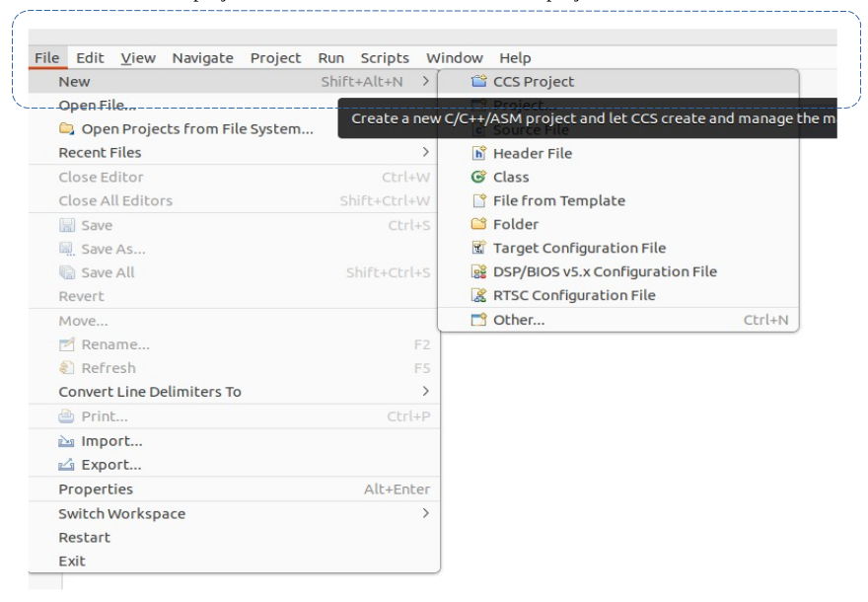Viewport: 868px width, 602px height.
Task: Expand Convert Line Delimiters To submenu
Action: click(x=425, y=392)
